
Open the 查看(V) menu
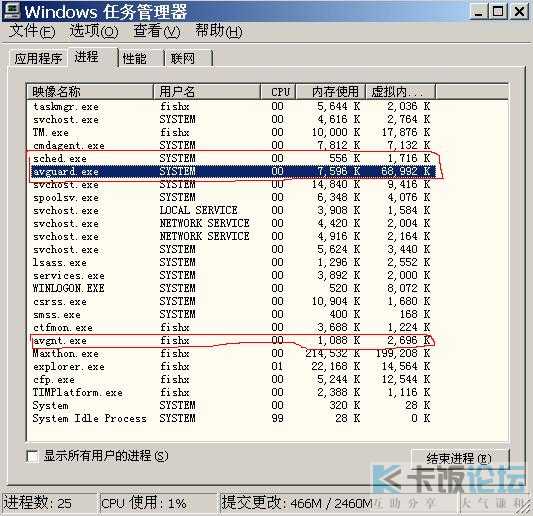pos(156,31)
